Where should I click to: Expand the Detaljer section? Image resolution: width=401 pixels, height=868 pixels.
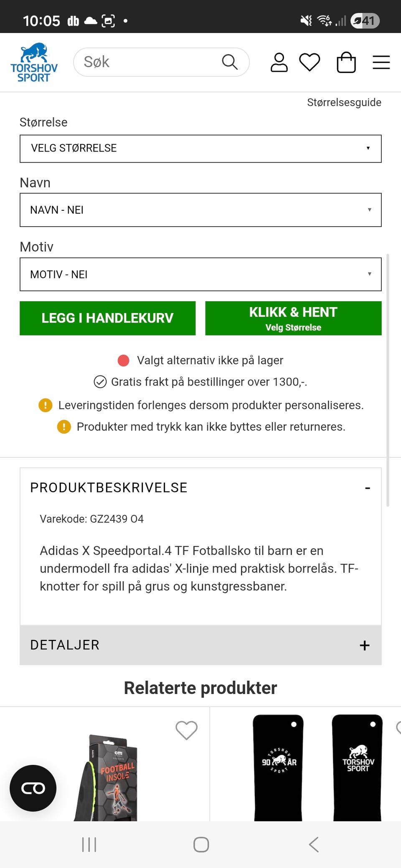pos(364,645)
